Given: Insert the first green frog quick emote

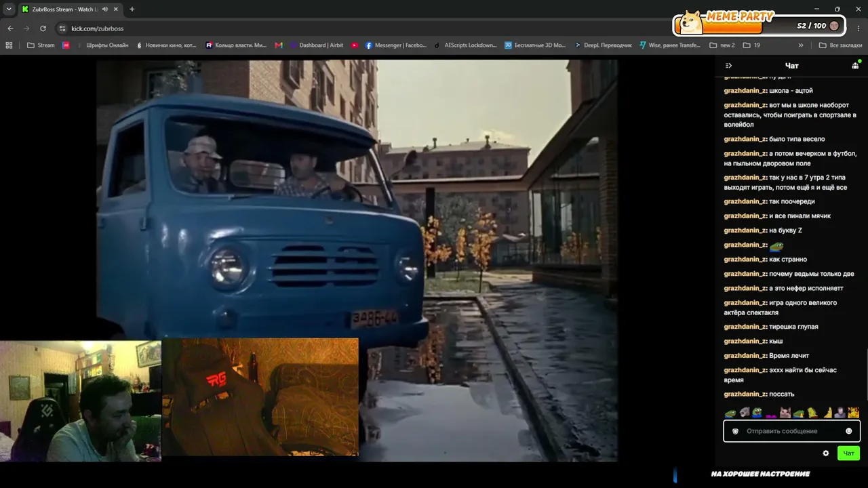Looking at the screenshot, I should pos(730,413).
